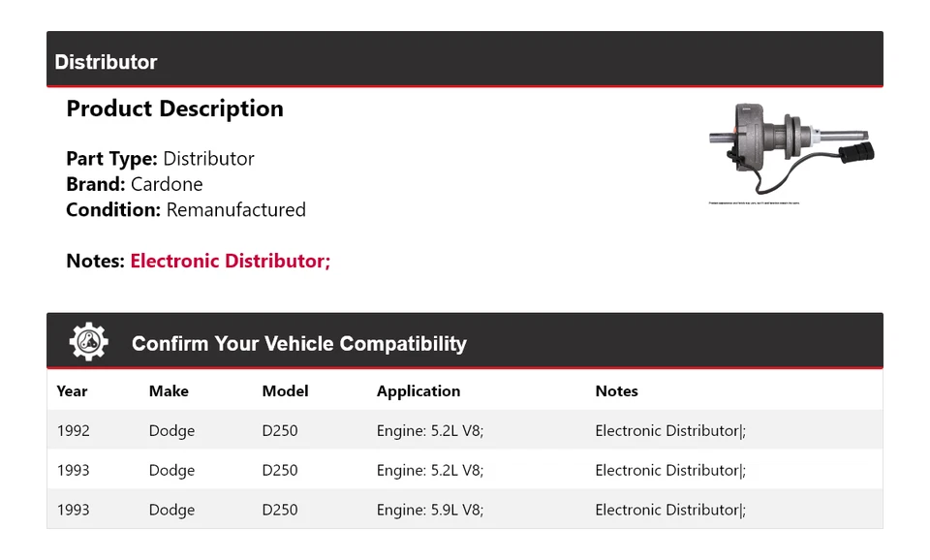Viewport: 930px width, 560px height.
Task: Click the Engine: 5.9L V8 cell
Action: pyautogui.click(x=429, y=510)
